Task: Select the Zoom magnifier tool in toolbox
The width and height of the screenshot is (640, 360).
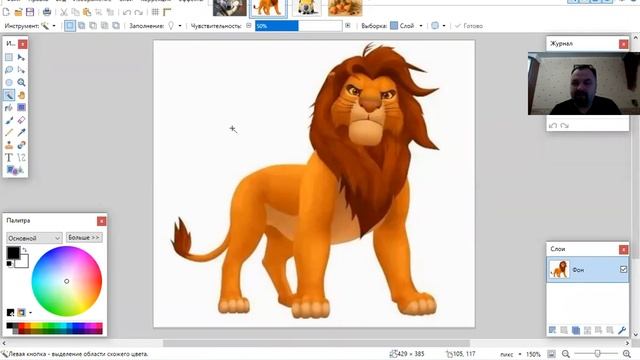Action: click(x=21, y=82)
